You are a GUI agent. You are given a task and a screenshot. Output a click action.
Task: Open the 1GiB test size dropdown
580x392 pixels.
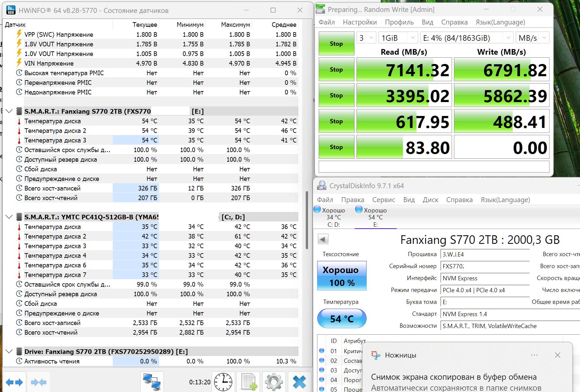[x=398, y=38]
